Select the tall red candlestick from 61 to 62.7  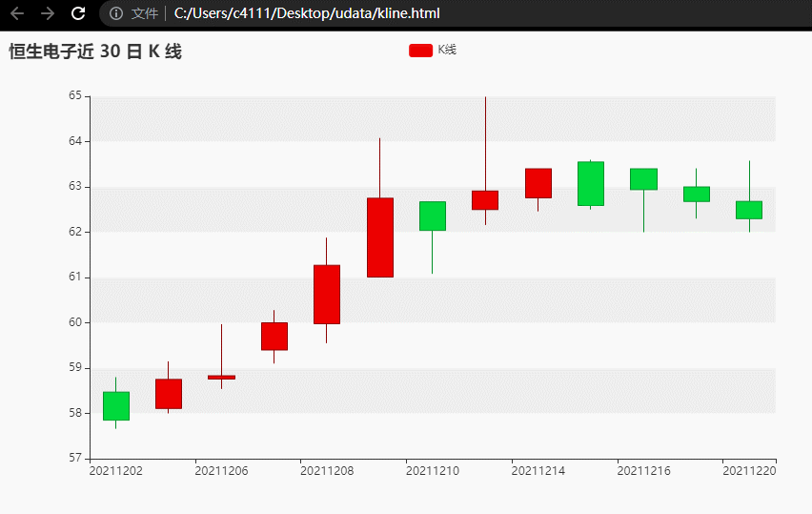pyautogui.click(x=380, y=237)
